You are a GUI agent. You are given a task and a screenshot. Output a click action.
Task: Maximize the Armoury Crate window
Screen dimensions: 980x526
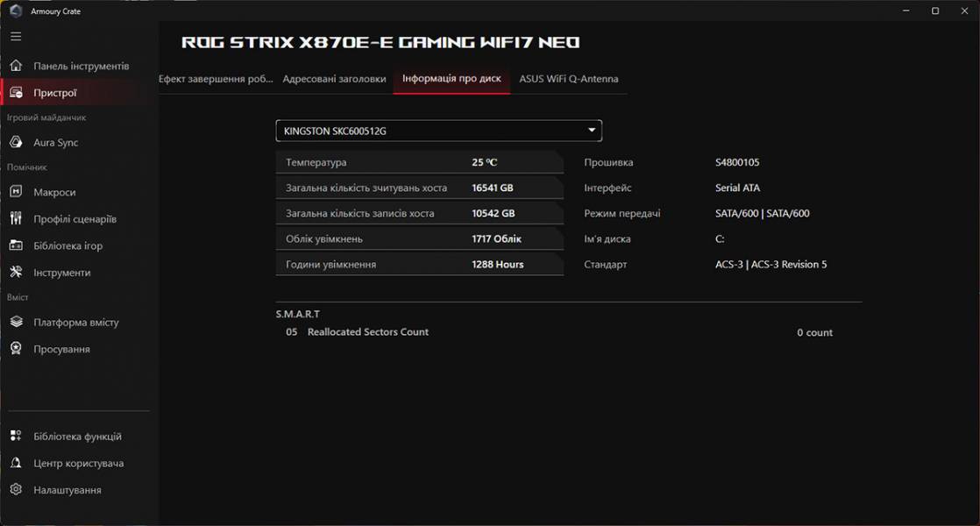(935, 11)
